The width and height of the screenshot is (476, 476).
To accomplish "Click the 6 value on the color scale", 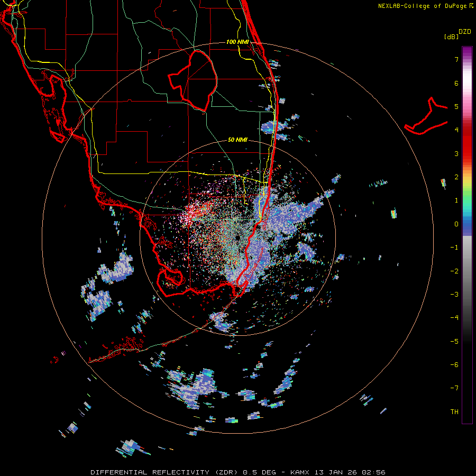I will coord(456,83).
